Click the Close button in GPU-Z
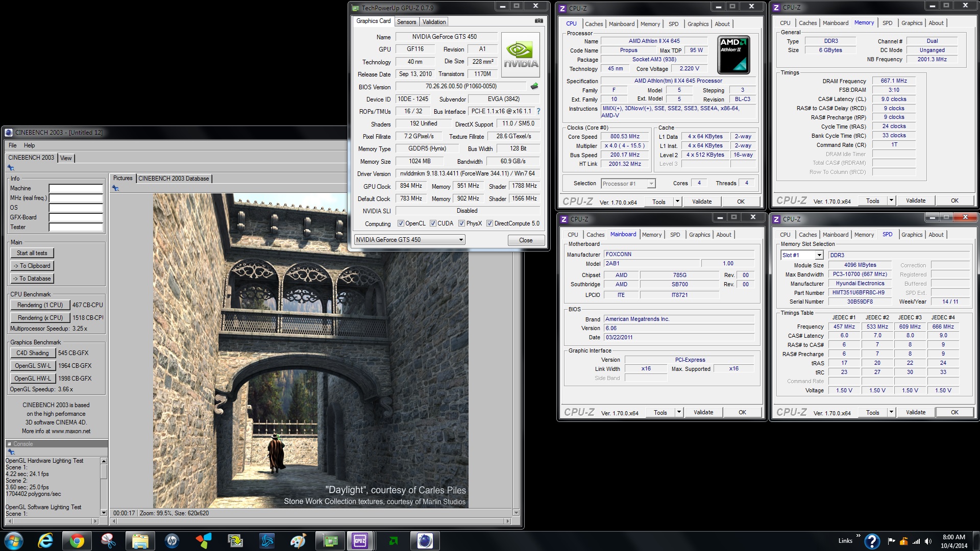This screenshot has height=551, width=980. click(x=526, y=240)
